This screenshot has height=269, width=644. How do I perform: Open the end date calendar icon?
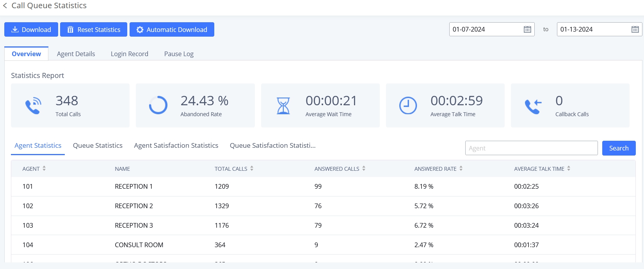[635, 30]
